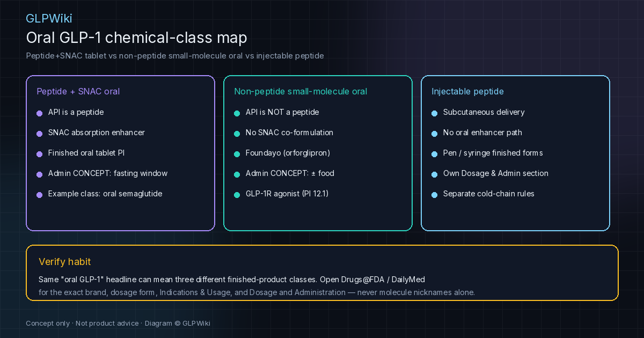644x338 pixels.
Task: Click the blue dot beside 'No oral enhancer path'
Action: (x=434, y=134)
